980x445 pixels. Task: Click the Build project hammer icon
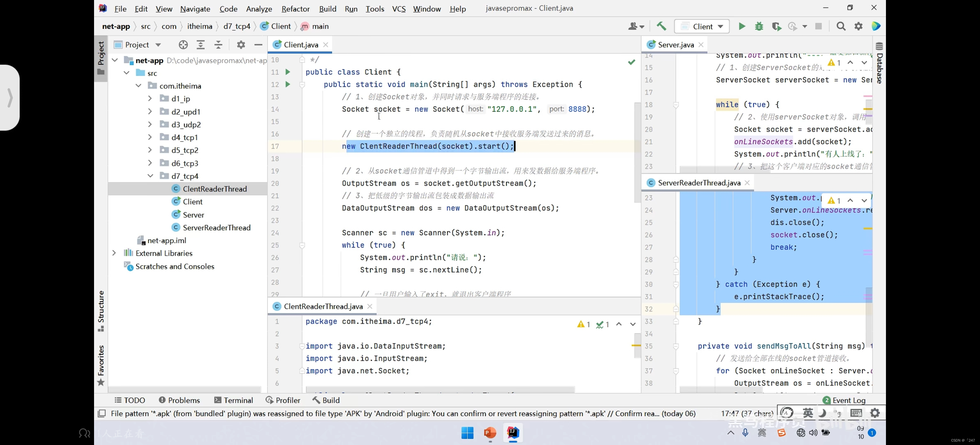click(x=661, y=26)
